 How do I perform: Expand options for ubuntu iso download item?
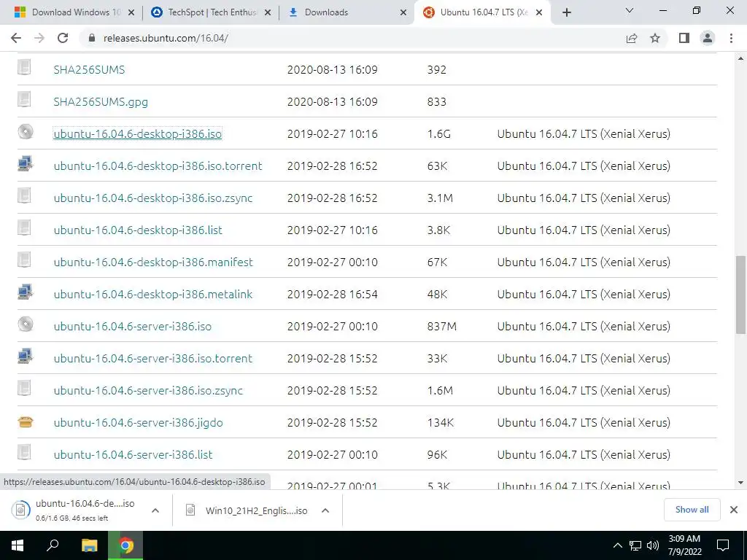point(155,510)
